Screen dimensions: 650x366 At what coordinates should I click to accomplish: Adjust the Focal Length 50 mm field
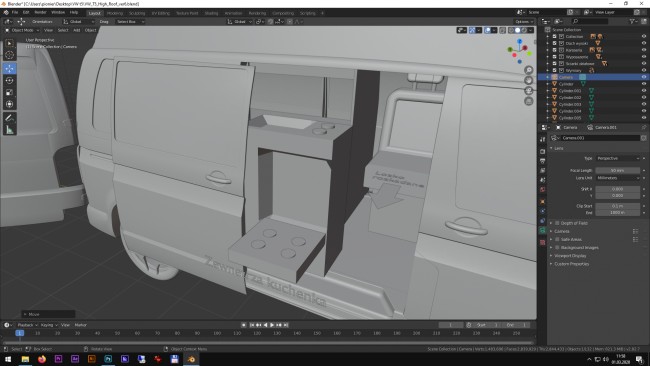pos(618,170)
